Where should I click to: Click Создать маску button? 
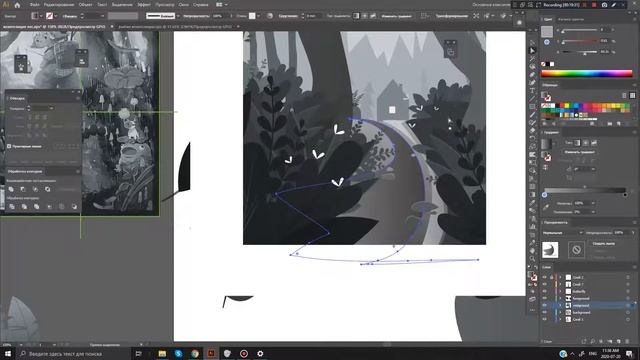[604, 243]
